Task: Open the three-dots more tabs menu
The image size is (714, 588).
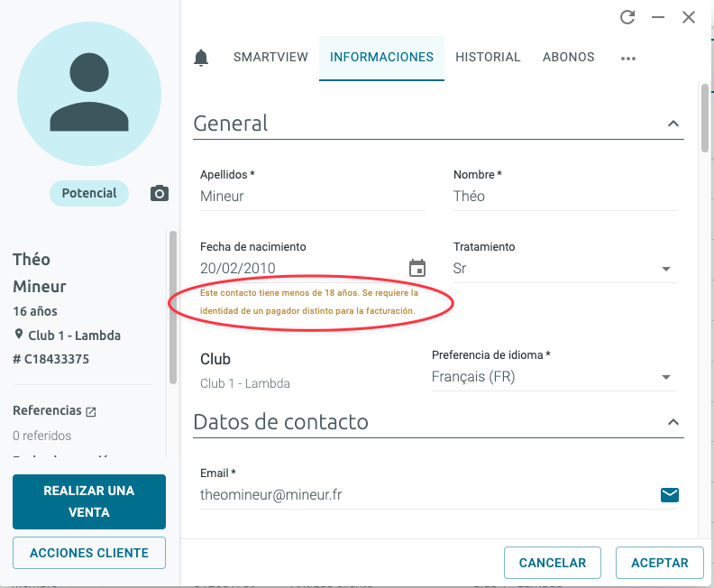Action: (628, 59)
